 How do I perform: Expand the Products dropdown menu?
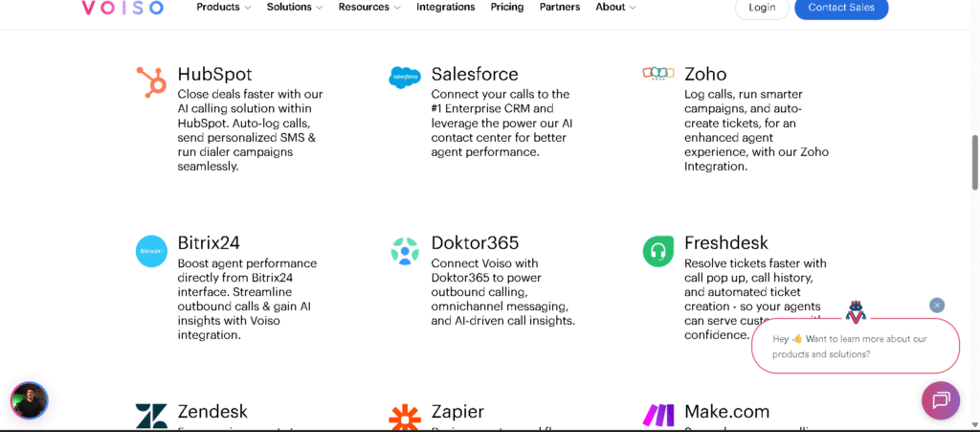(224, 8)
